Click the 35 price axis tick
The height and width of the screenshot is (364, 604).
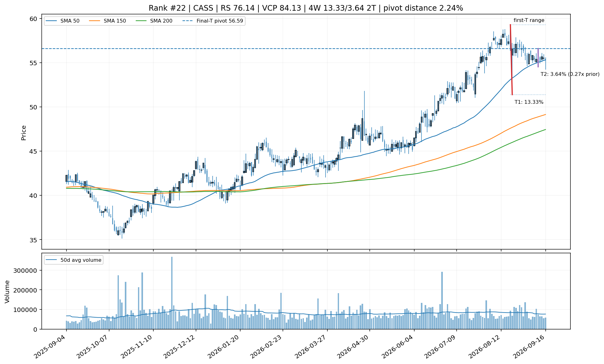[34, 240]
